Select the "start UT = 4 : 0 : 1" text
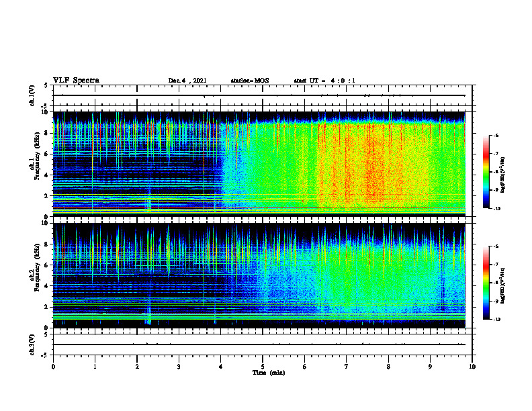The image size is (532, 411). click(x=324, y=81)
